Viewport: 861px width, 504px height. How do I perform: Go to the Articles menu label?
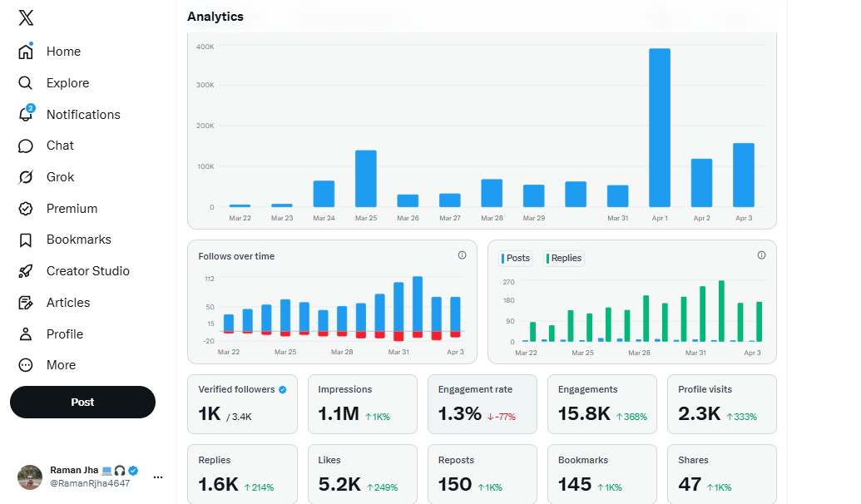(68, 303)
